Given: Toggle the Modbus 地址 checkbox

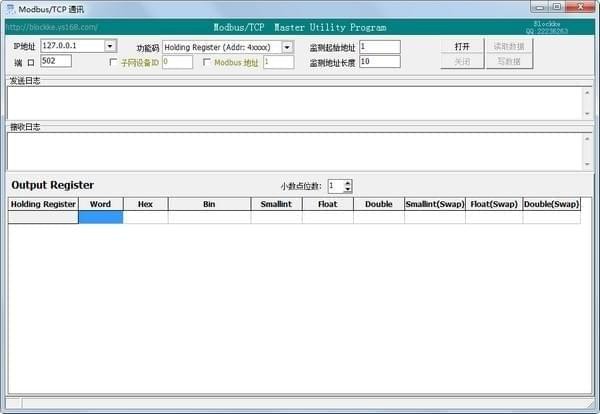Looking at the screenshot, I should pyautogui.click(x=207, y=62).
